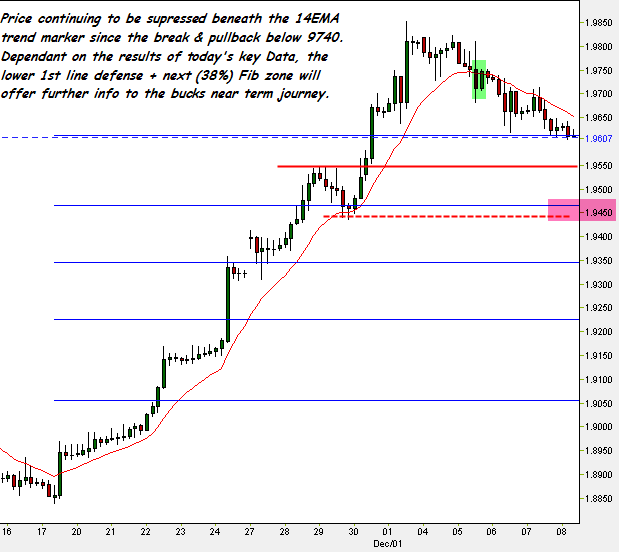Click date label 05 on time axis
Image resolution: width=619 pixels, height=552 pixels.
coord(457,532)
